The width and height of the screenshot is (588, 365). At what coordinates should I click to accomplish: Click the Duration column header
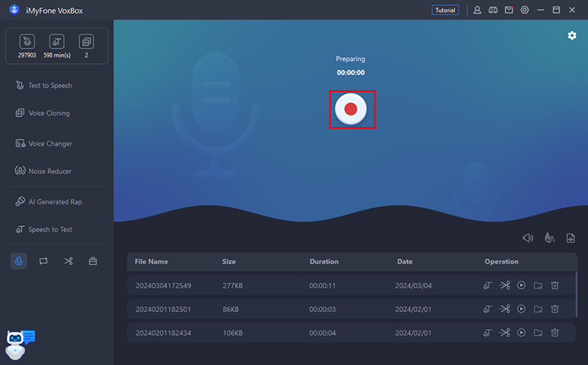click(x=324, y=261)
